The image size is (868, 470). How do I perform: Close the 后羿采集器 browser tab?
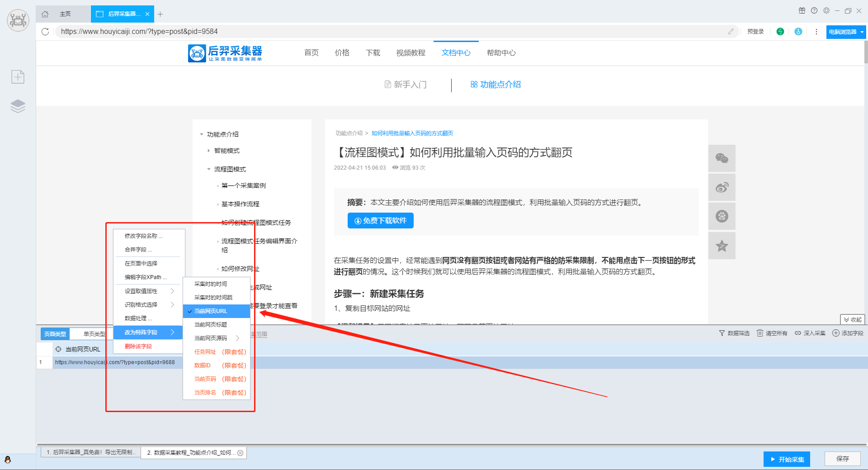point(147,14)
